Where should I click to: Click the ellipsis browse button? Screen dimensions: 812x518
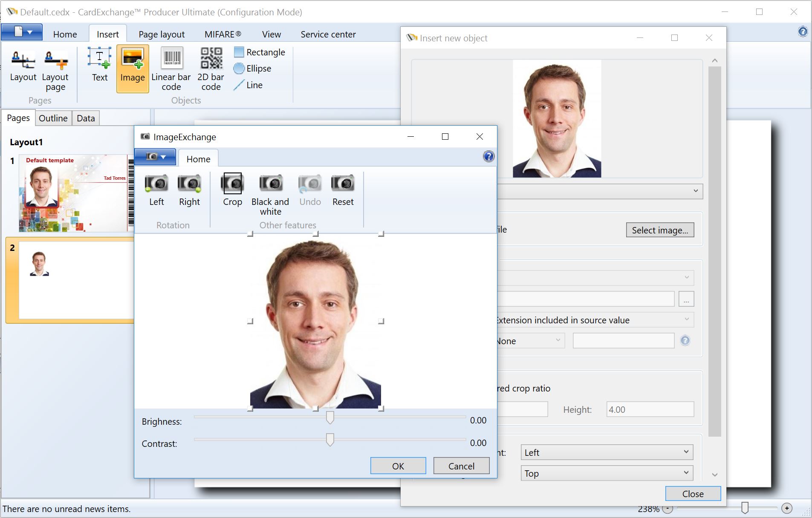[x=686, y=299]
